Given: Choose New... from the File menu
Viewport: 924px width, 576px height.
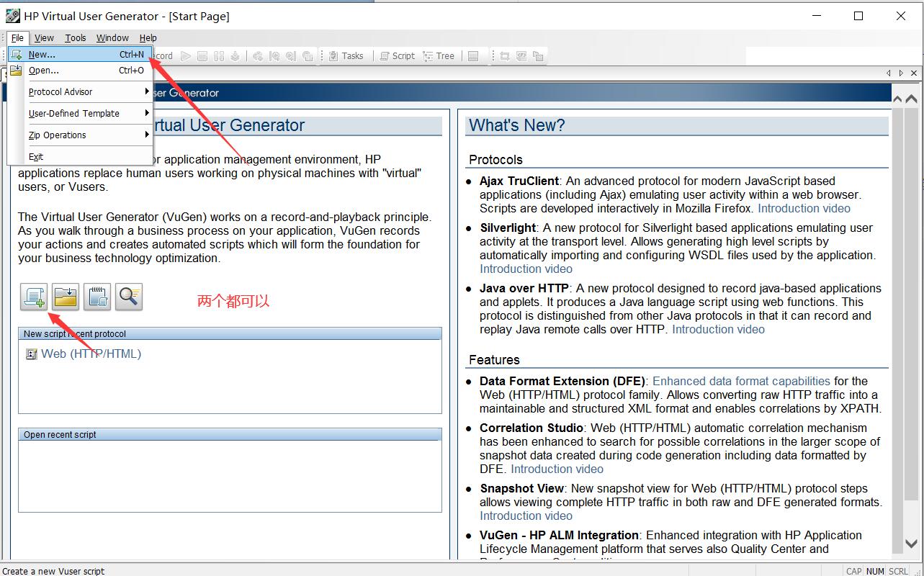Looking at the screenshot, I should click(80, 54).
